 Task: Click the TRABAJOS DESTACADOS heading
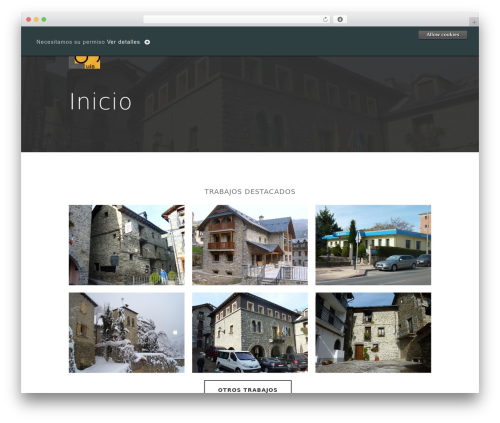pyautogui.click(x=250, y=192)
